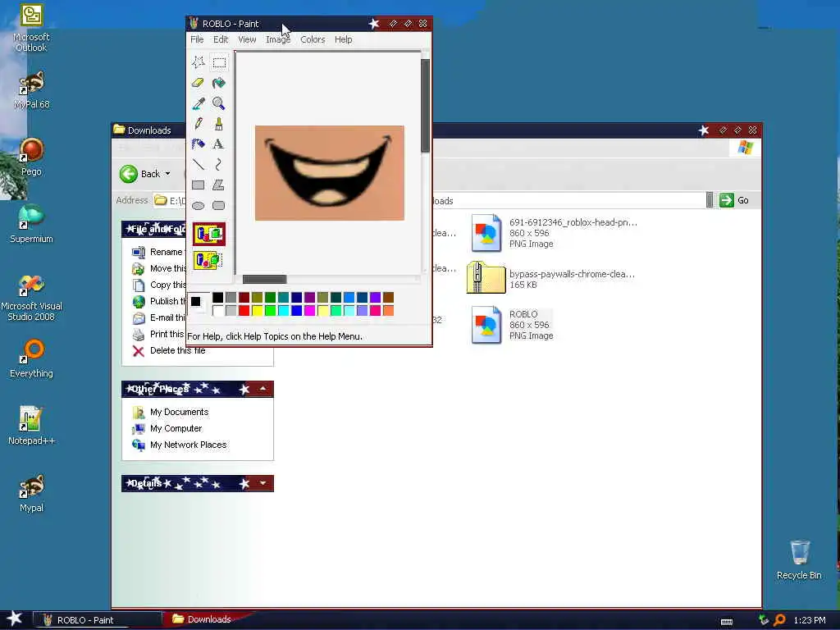Viewport: 840px width, 630px height.
Task: Click the keyboard tray icon
Action: click(x=727, y=622)
